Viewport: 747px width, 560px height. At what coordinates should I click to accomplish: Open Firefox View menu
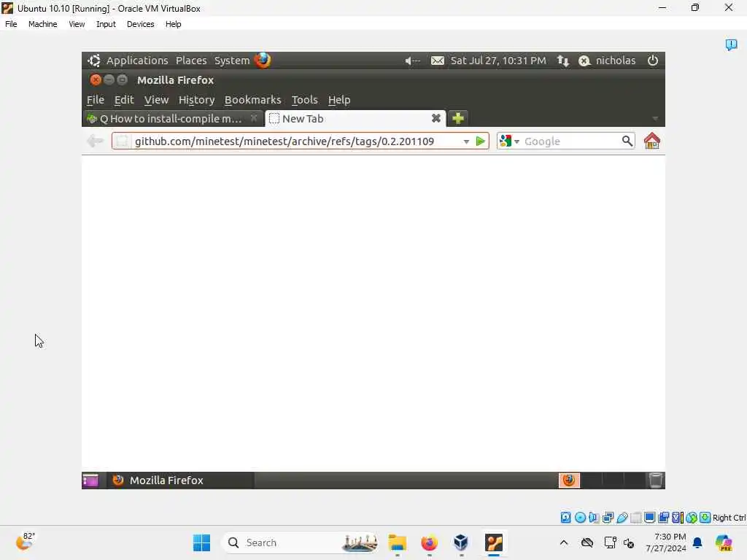[x=156, y=99]
